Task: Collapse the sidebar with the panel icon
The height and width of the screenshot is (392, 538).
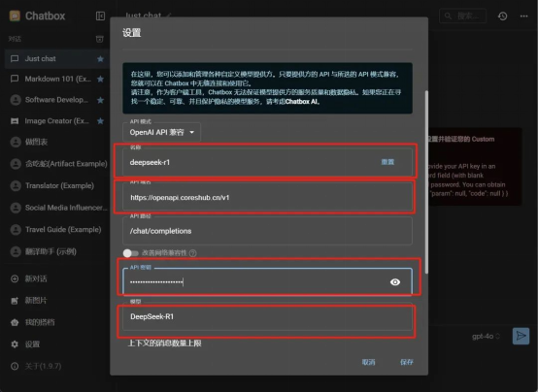Action: click(x=100, y=16)
